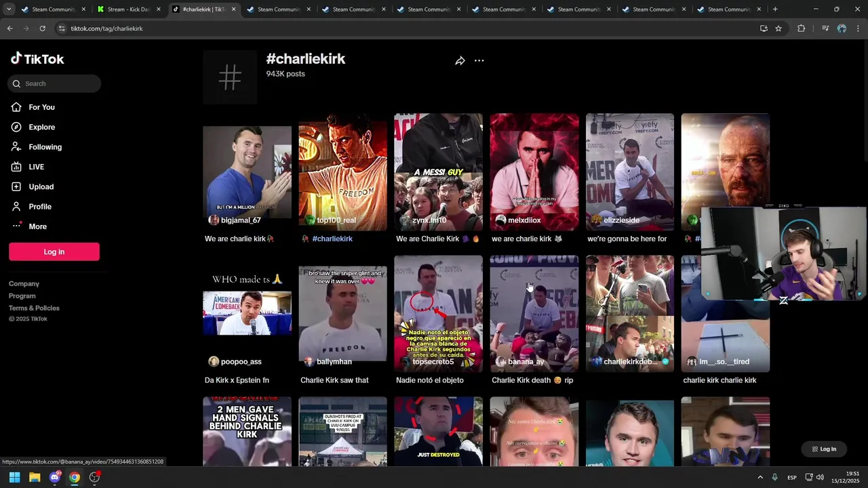868x488 pixels.
Task: Open the video thumbnail by ballymhan
Action: tap(342, 313)
